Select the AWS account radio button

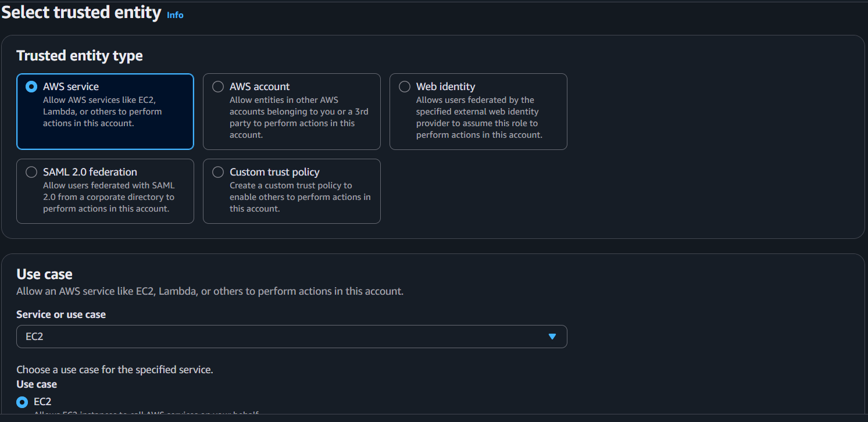coord(218,87)
